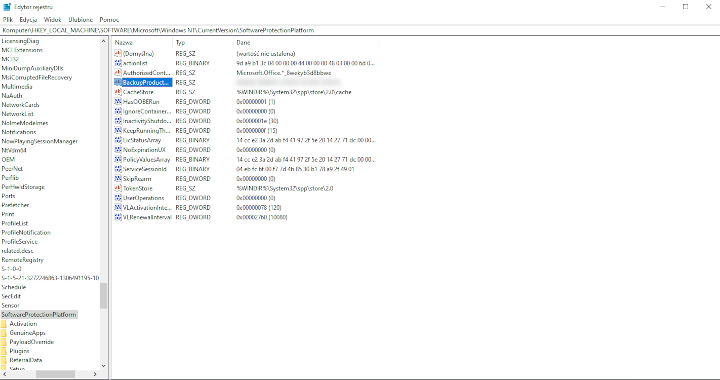This screenshot has width=720, height=380.
Task: Click the GenuineApps folder icon
Action: pyautogui.click(x=4, y=333)
